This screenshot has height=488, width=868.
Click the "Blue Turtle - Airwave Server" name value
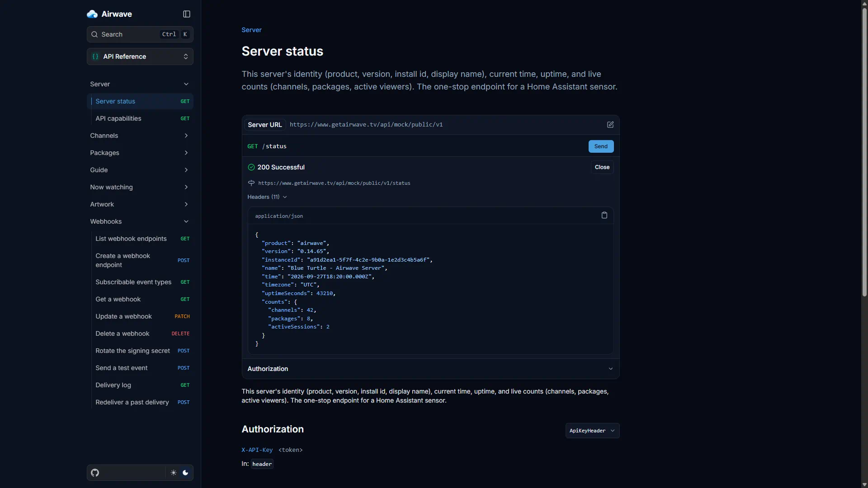click(336, 268)
